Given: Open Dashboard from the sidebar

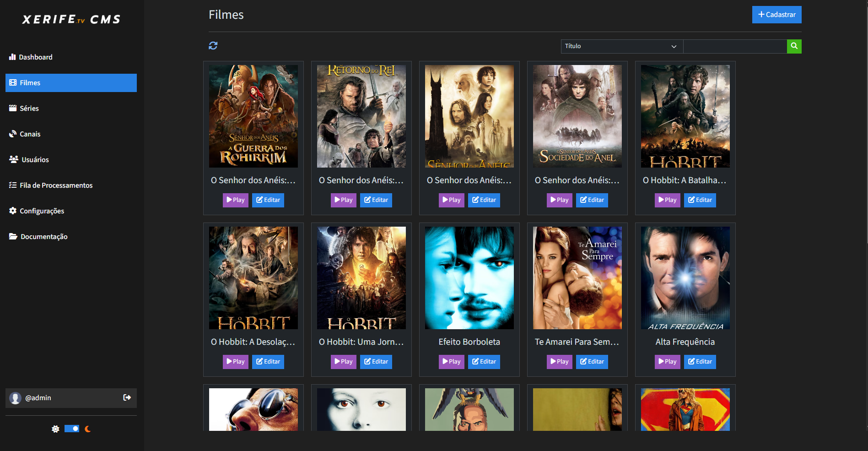Looking at the screenshot, I should (71, 57).
